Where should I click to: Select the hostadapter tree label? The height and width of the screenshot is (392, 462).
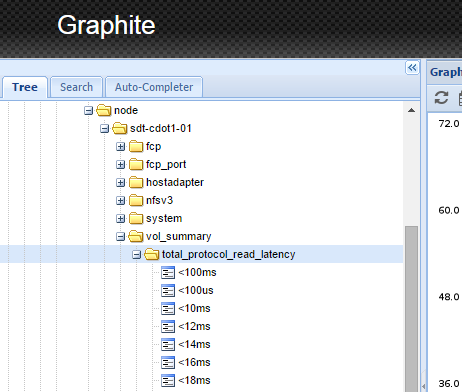175,182
